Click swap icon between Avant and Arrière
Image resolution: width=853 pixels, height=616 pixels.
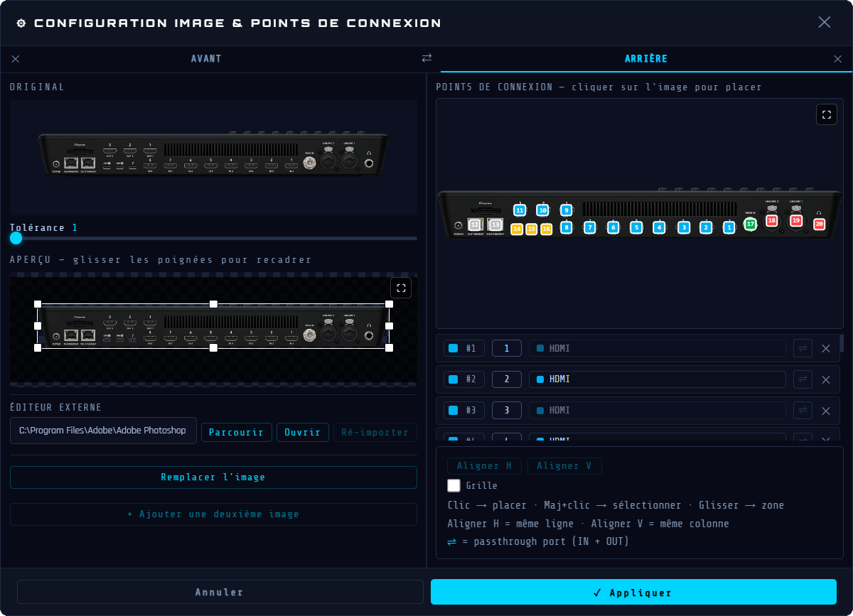[x=426, y=58]
